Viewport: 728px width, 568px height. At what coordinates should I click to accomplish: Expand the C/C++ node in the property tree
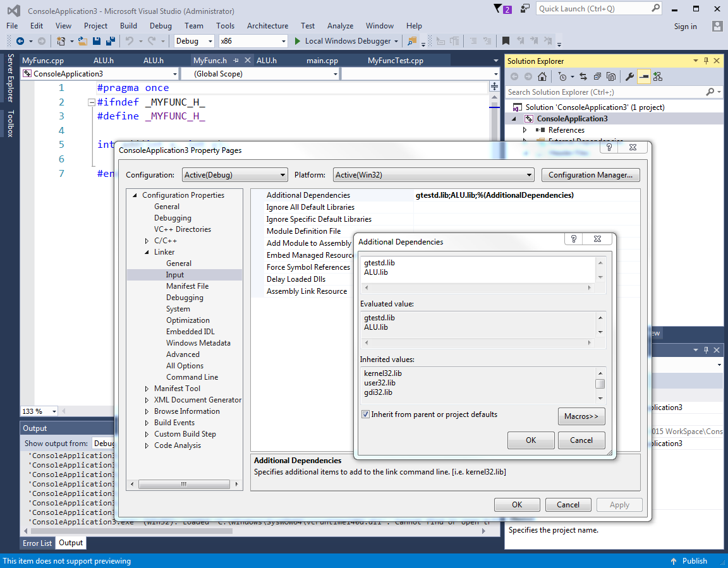point(147,241)
